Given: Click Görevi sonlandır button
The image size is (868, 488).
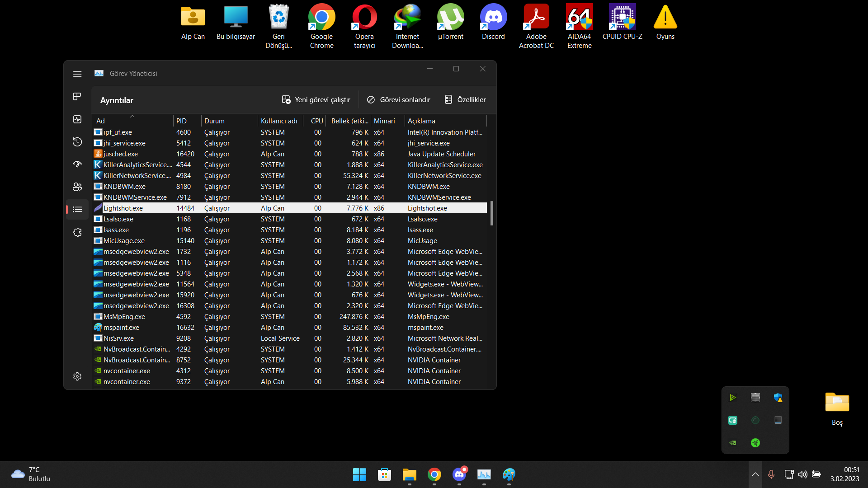Looking at the screenshot, I should coord(398,100).
